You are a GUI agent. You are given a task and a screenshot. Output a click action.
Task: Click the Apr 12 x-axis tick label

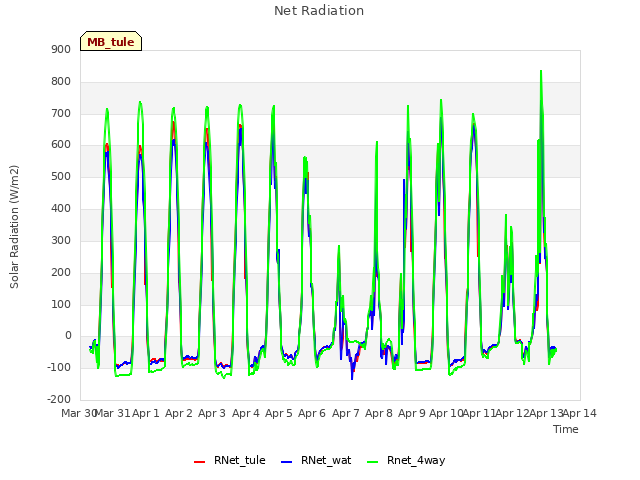click(513, 413)
